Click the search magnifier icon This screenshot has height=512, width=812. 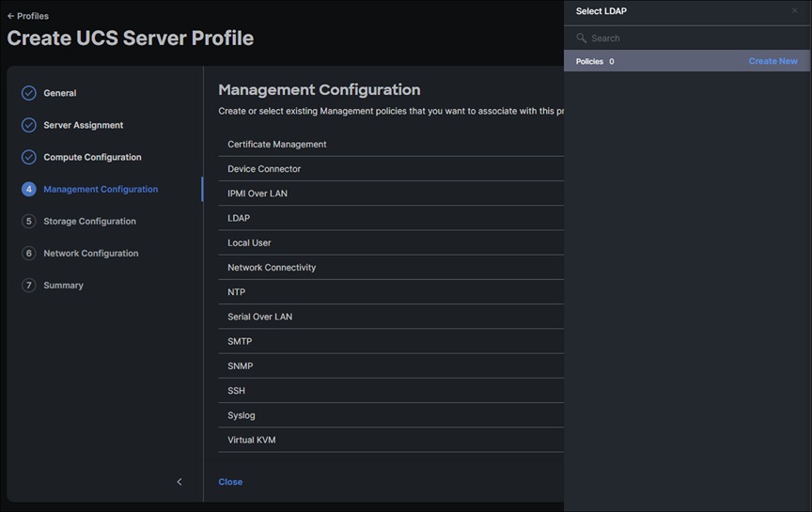581,39
